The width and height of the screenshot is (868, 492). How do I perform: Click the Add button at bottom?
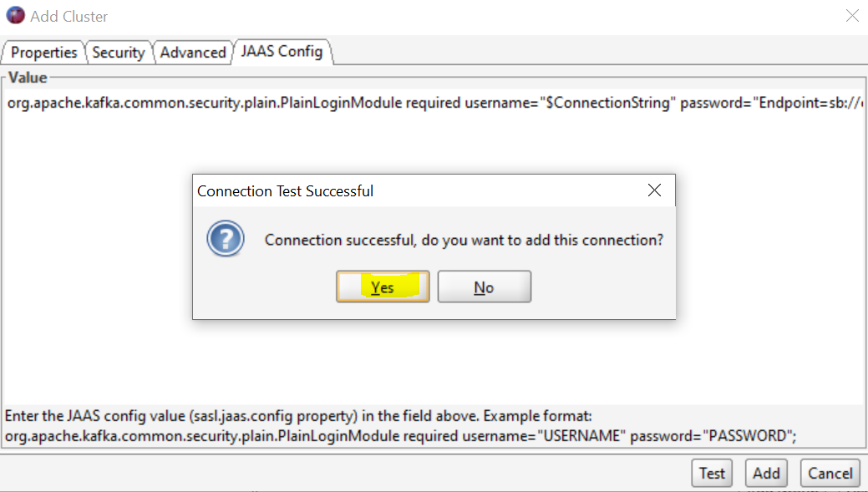pos(766,473)
